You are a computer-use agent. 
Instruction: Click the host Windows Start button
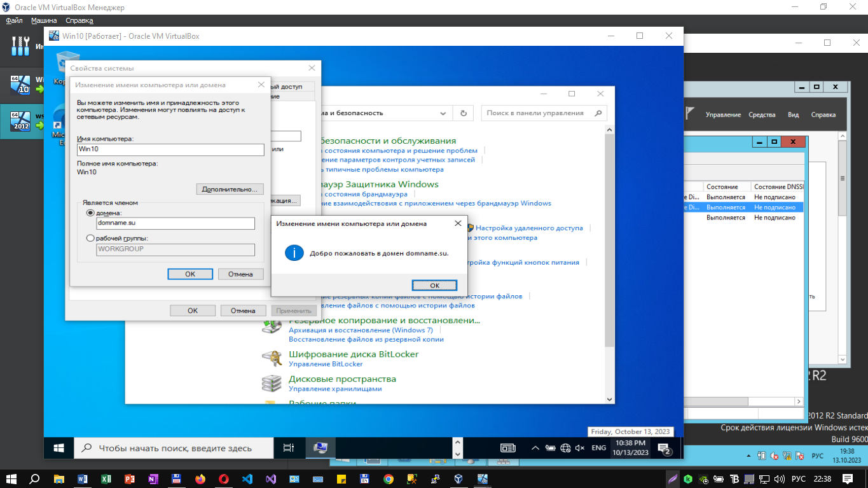(x=11, y=478)
